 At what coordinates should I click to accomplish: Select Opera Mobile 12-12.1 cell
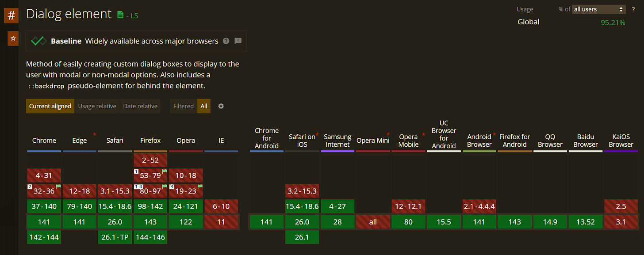[408, 206]
